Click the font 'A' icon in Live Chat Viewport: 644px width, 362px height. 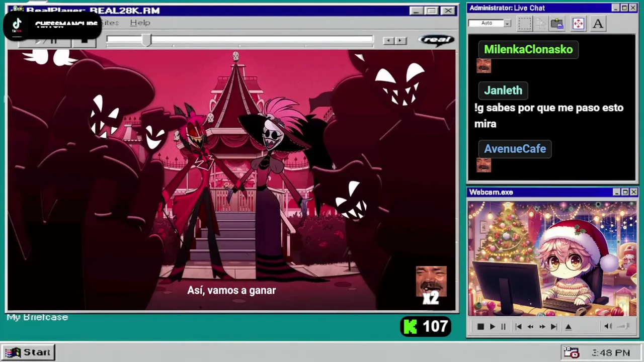(x=598, y=23)
